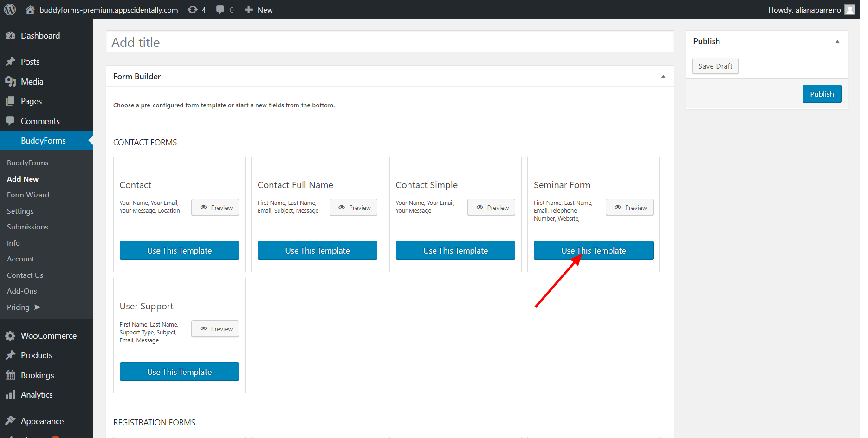Click the Pricing arrow icon
The height and width of the screenshot is (438, 868).
(38, 307)
